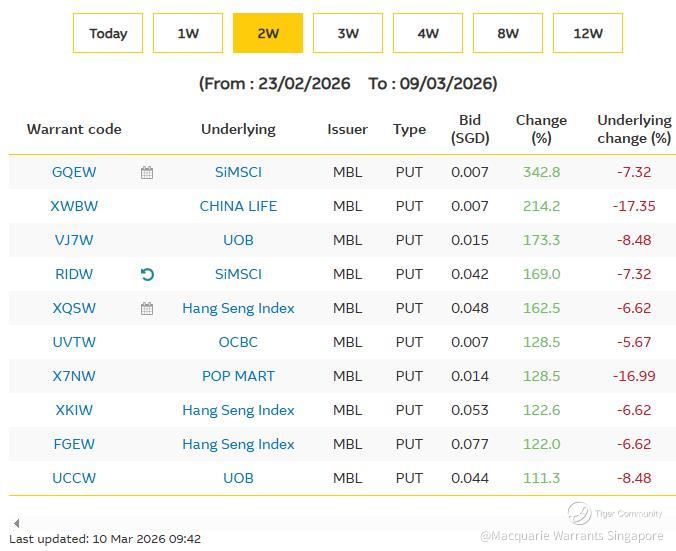Click the 0.042 bid price

(x=470, y=274)
